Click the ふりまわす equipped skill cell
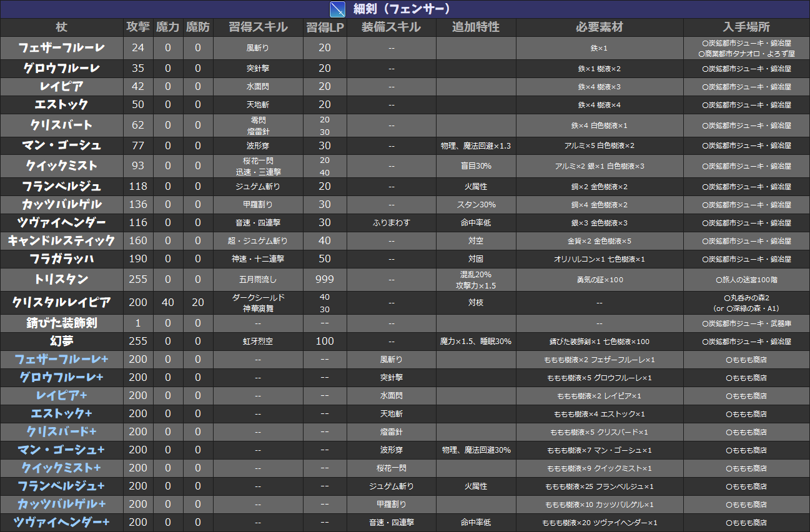Screen dimensions: 810x532 (x=391, y=223)
